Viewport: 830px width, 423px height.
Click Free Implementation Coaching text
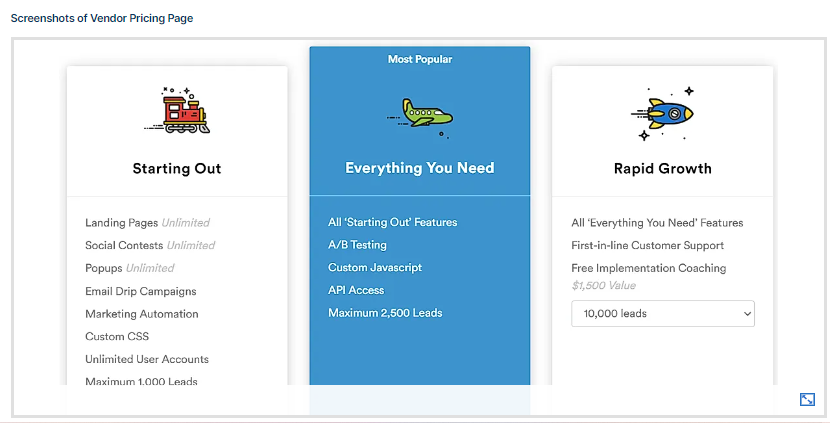[648, 268]
